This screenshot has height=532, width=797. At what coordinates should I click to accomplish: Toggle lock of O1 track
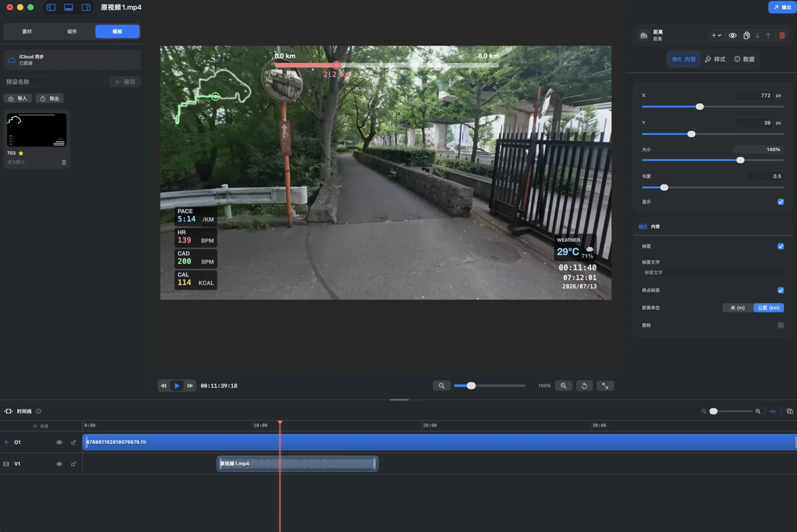point(74,443)
